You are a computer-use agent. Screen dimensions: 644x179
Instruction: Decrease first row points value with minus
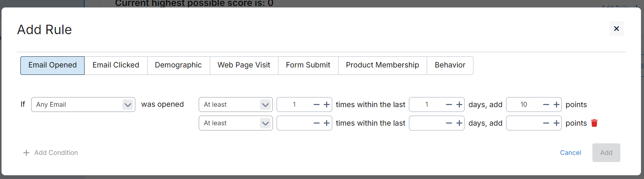(546, 105)
